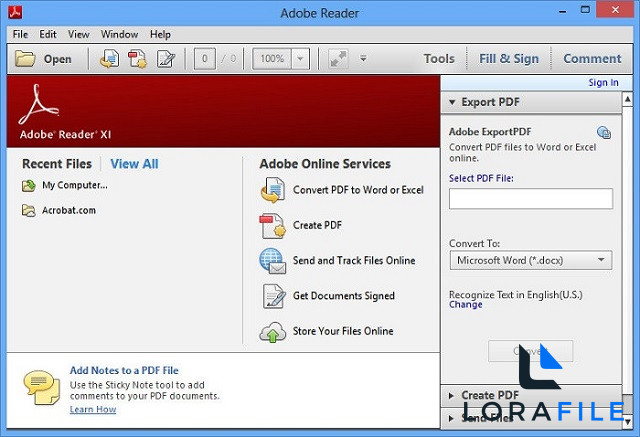640x437 pixels.
Task: Click the Create PDF toolbar icon
Action: (137, 59)
